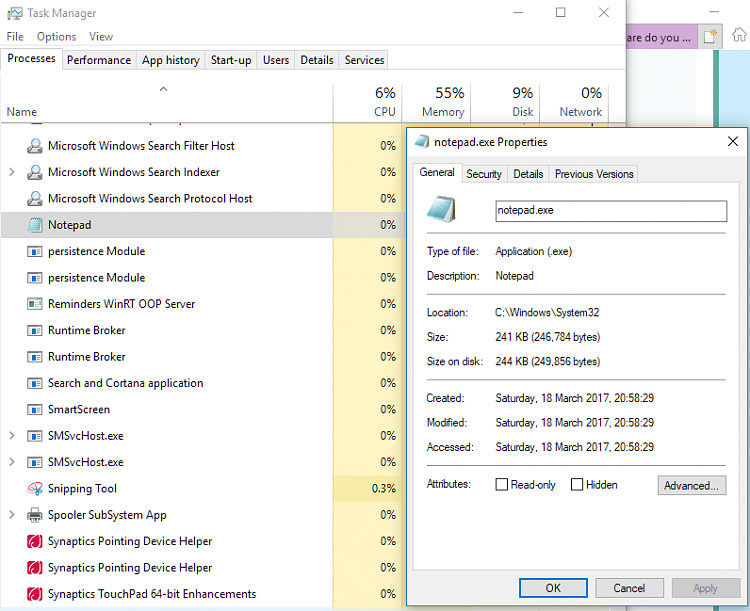Click the Task Manager title bar icon

14,13
